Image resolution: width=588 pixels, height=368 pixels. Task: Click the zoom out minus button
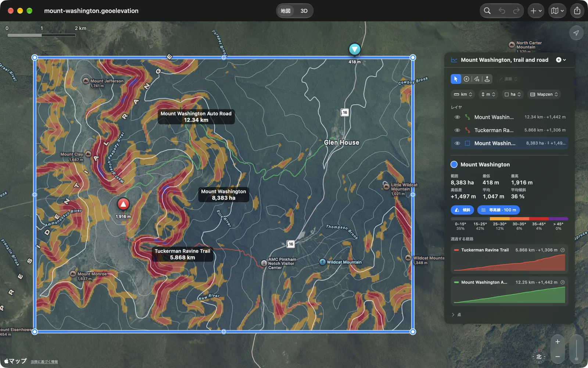[557, 356]
